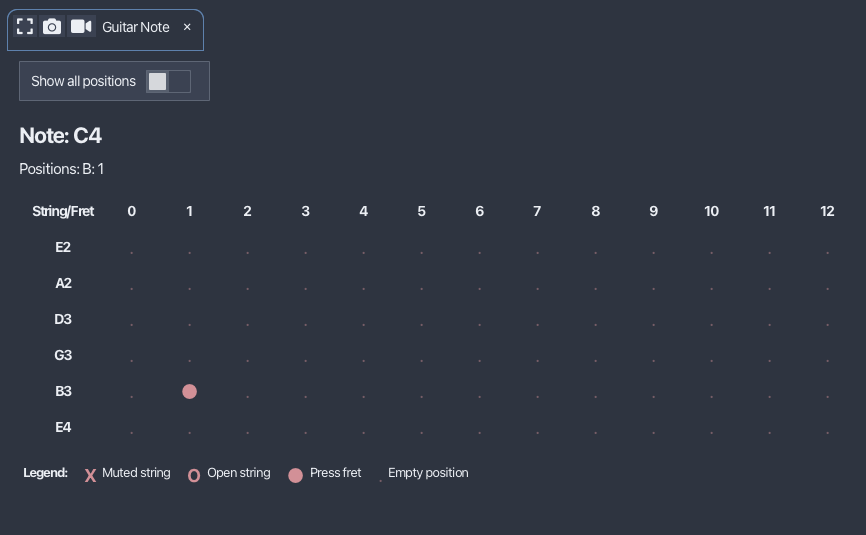
Task: Close the Guitar Note tab
Action: point(187,27)
